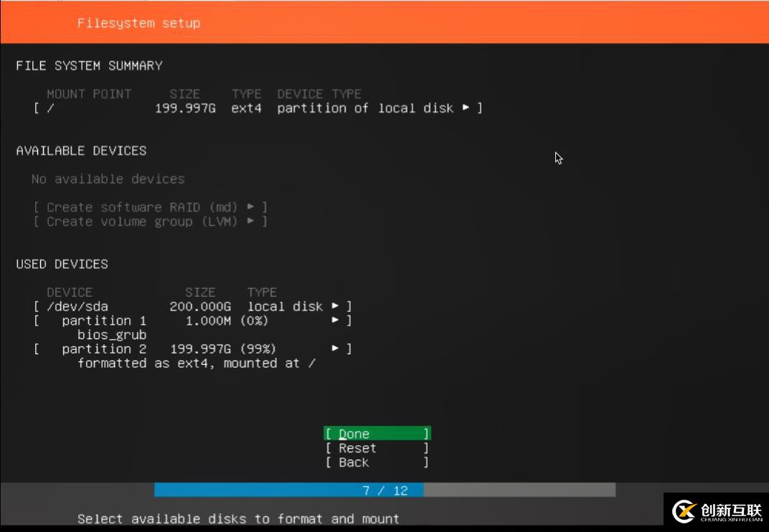Screen dimensions: 769x532
Task: Click the USED DEVICES heading
Action: point(62,264)
